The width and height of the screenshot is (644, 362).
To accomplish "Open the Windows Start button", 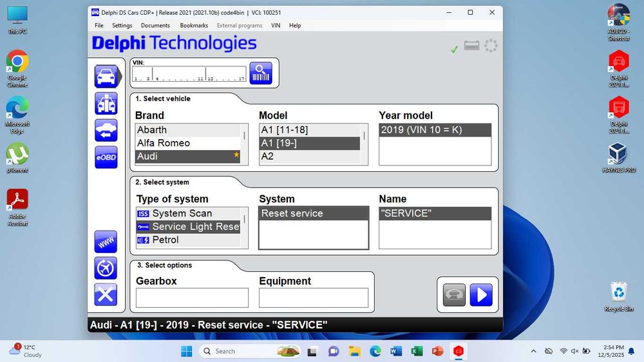I will click(x=187, y=351).
